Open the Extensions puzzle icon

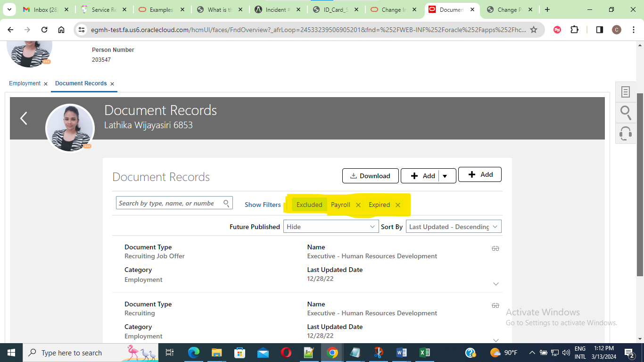coord(574,30)
